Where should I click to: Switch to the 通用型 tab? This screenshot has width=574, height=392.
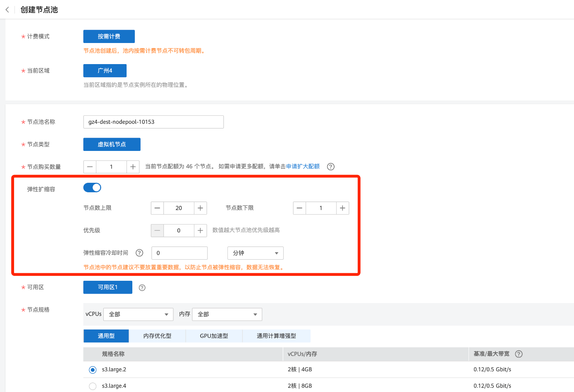click(x=106, y=336)
